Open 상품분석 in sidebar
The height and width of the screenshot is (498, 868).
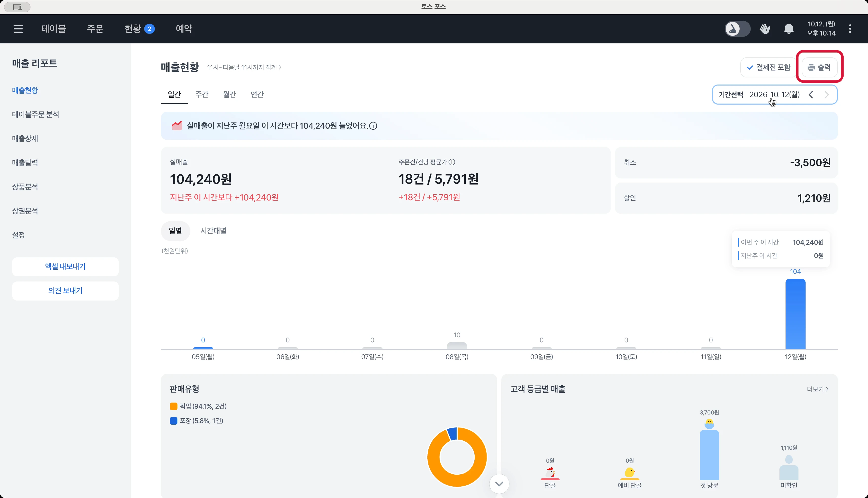click(25, 187)
